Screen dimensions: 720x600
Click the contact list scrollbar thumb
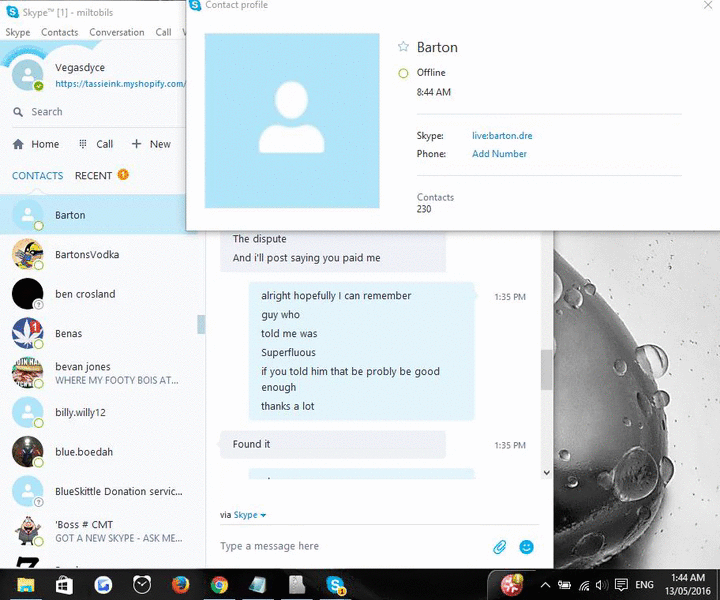click(201, 325)
